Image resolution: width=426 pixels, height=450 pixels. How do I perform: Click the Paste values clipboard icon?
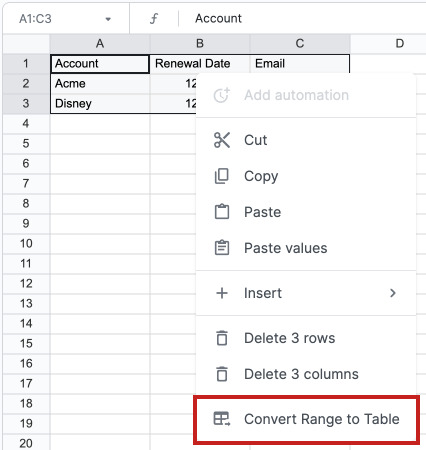coord(222,248)
